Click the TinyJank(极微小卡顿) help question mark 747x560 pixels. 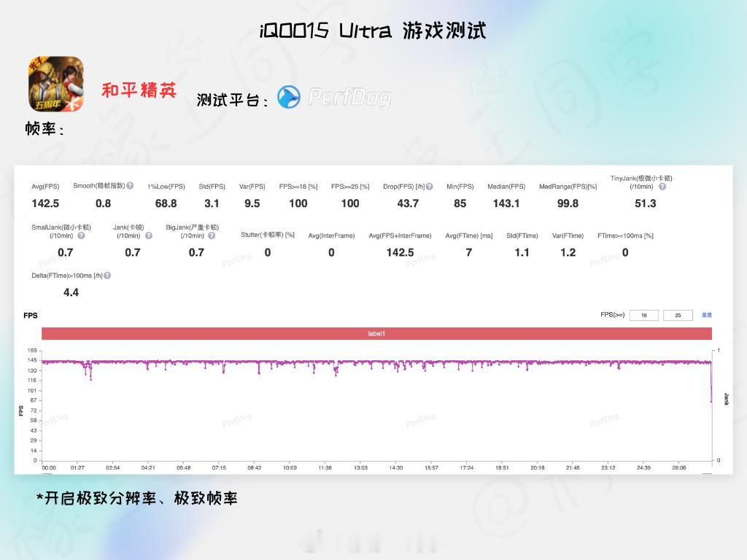[x=662, y=187]
